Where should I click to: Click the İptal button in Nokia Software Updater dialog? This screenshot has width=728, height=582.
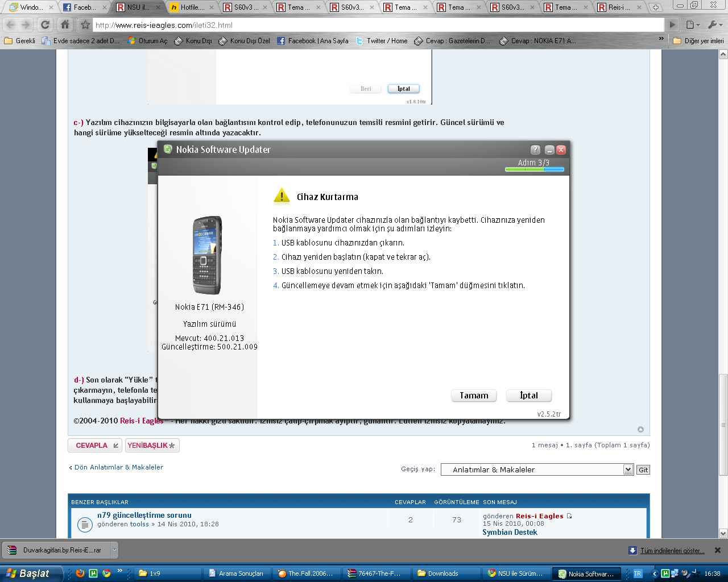529,396
